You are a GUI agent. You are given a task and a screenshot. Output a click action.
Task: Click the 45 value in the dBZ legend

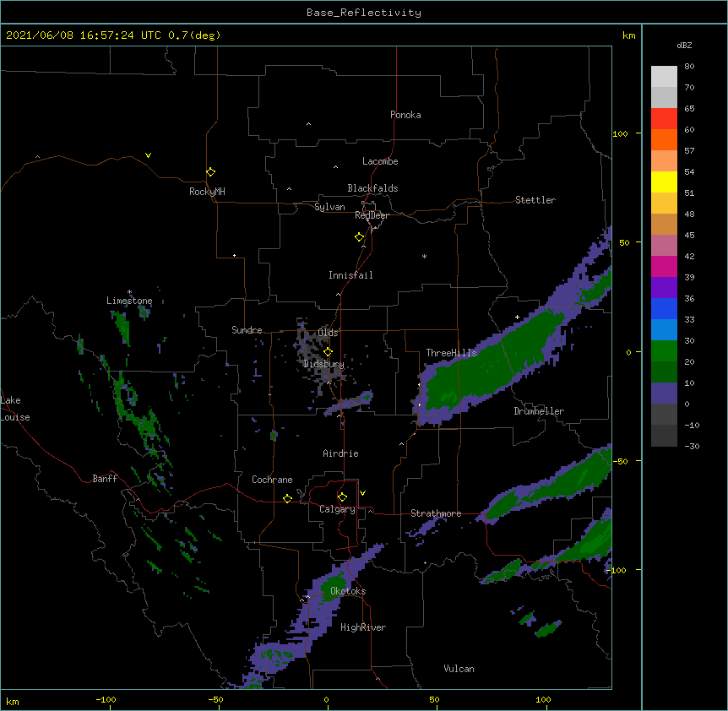click(689, 236)
